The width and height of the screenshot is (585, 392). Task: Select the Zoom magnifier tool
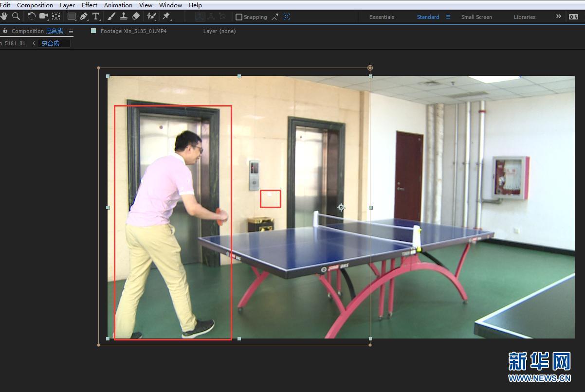click(16, 17)
